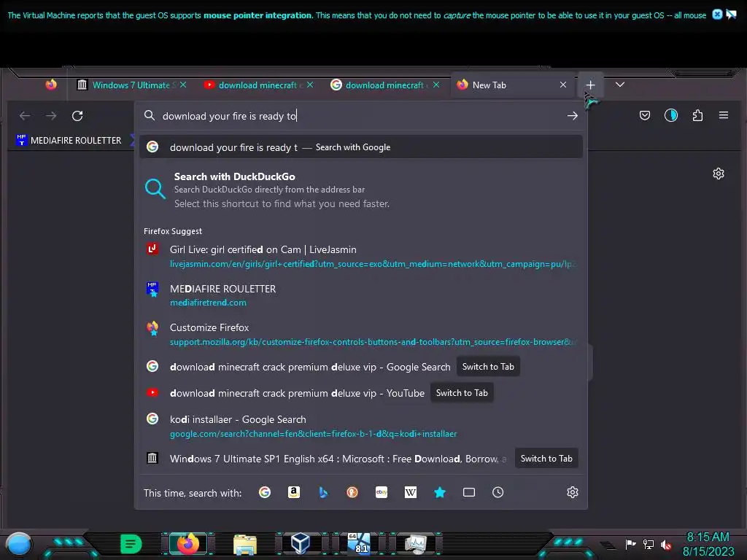The height and width of the screenshot is (560, 747).
Task: Search in open Tabs icon
Action: [469, 492]
